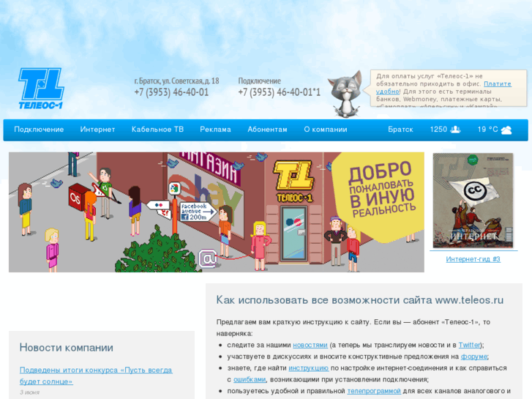Open the Реклама menu item

[215, 130]
